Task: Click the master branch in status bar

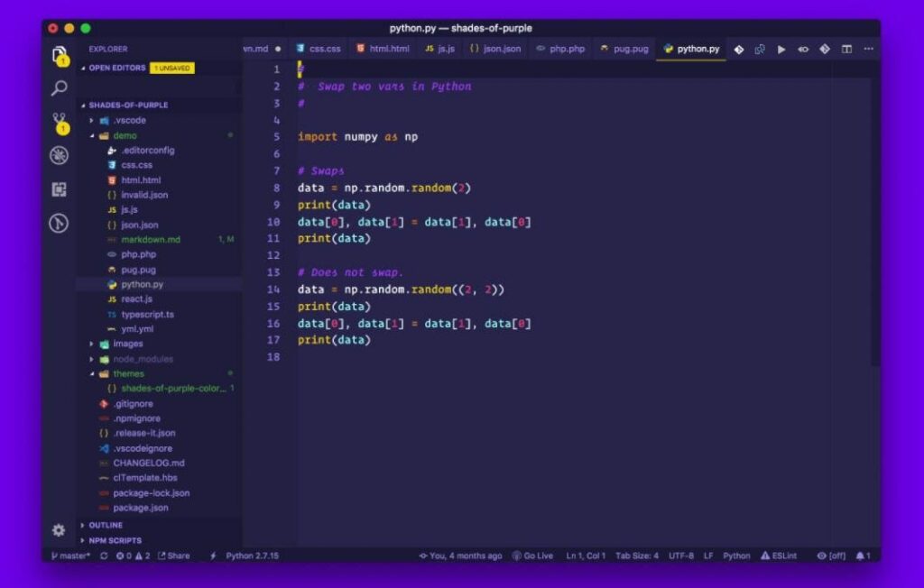Action: coord(71,556)
